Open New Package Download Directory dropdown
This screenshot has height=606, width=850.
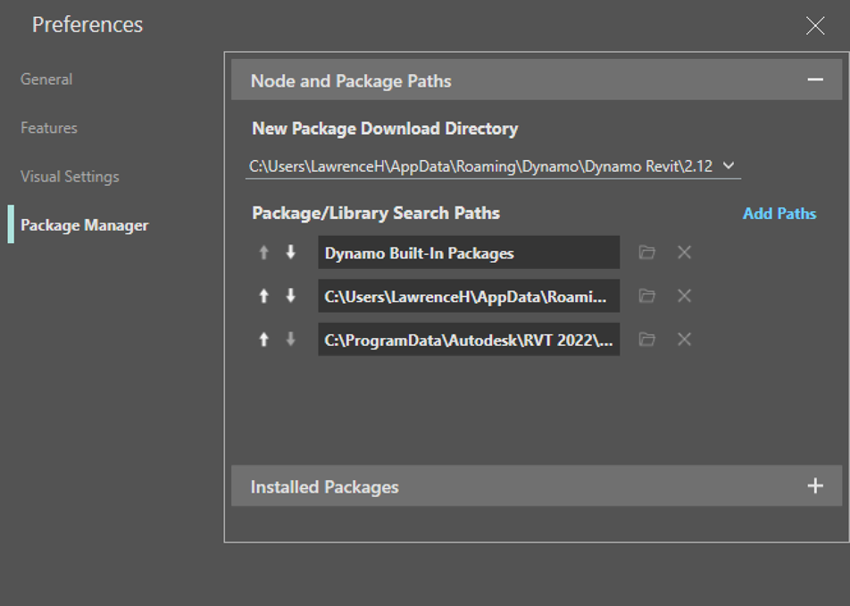click(729, 165)
